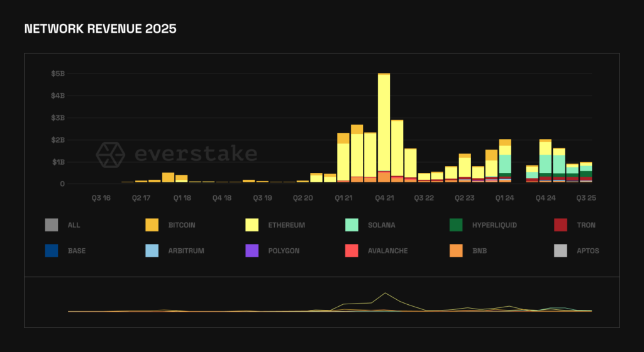The height and width of the screenshot is (352, 644).
Task: Toggle the Avalanche legend swatch
Action: (x=353, y=251)
